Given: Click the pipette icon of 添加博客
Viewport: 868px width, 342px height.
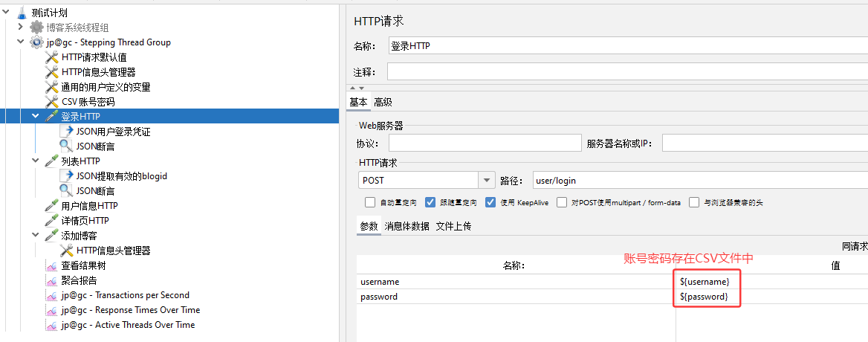Looking at the screenshot, I should (51, 235).
